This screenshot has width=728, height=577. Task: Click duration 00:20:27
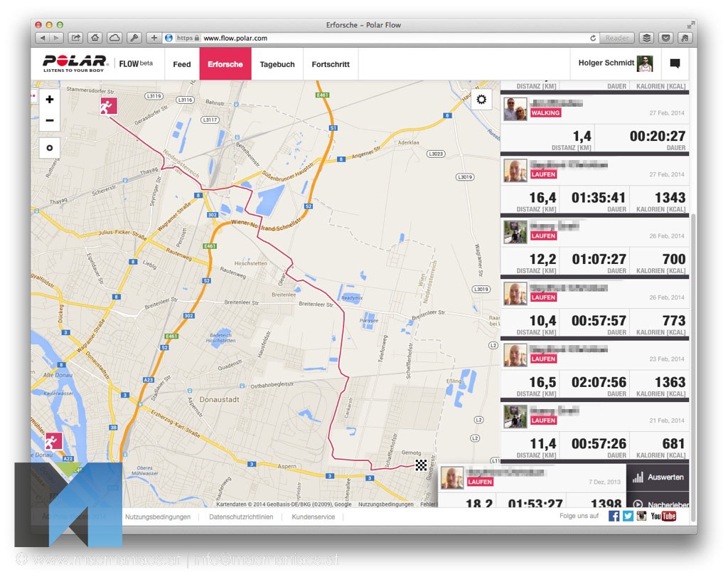(x=658, y=136)
